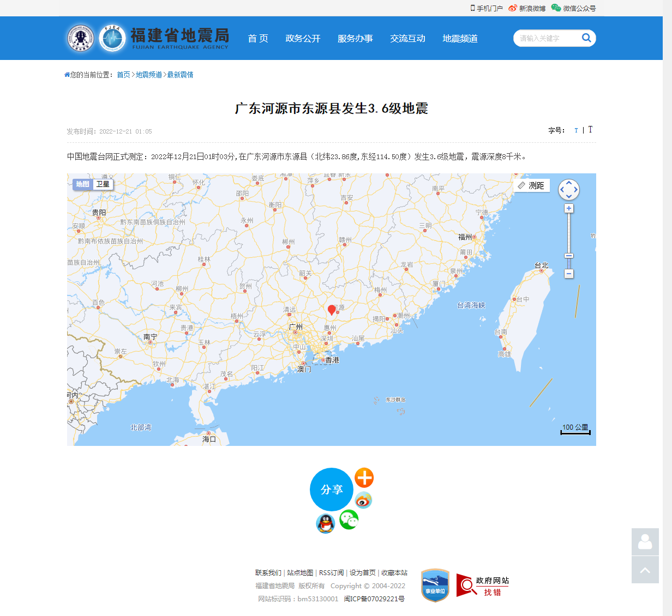Click the red epicenter marker on map
The width and height of the screenshot is (672, 616).
coord(332,310)
